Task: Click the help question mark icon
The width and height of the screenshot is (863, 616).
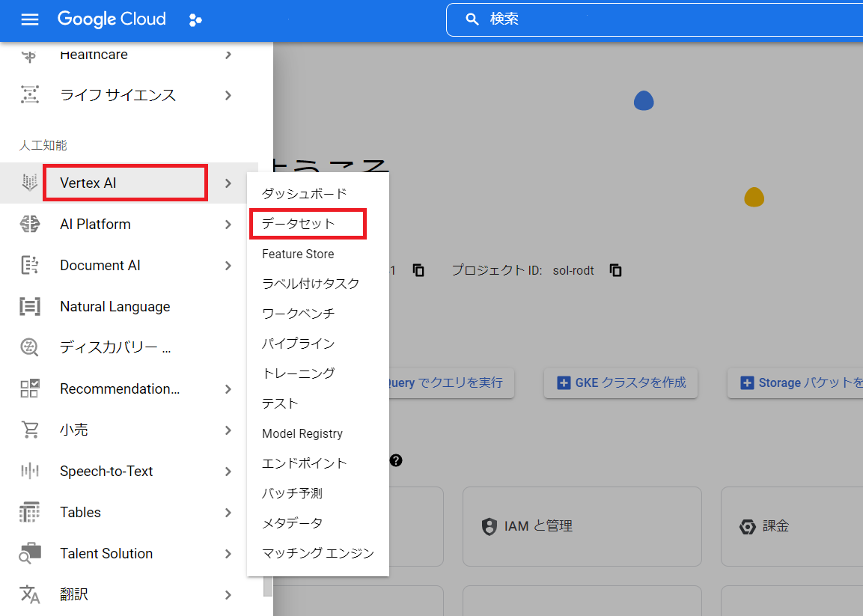Action: (x=396, y=460)
